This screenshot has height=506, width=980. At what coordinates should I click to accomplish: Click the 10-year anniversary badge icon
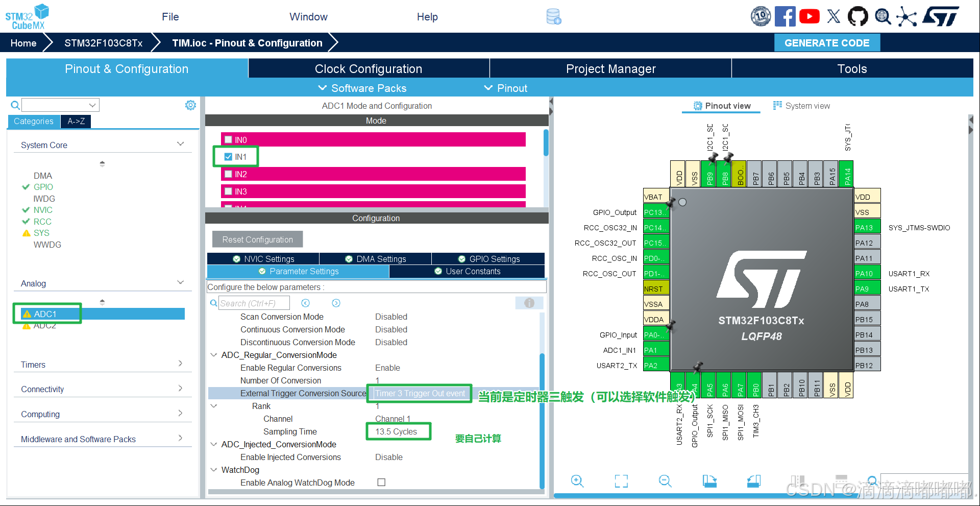tap(761, 16)
